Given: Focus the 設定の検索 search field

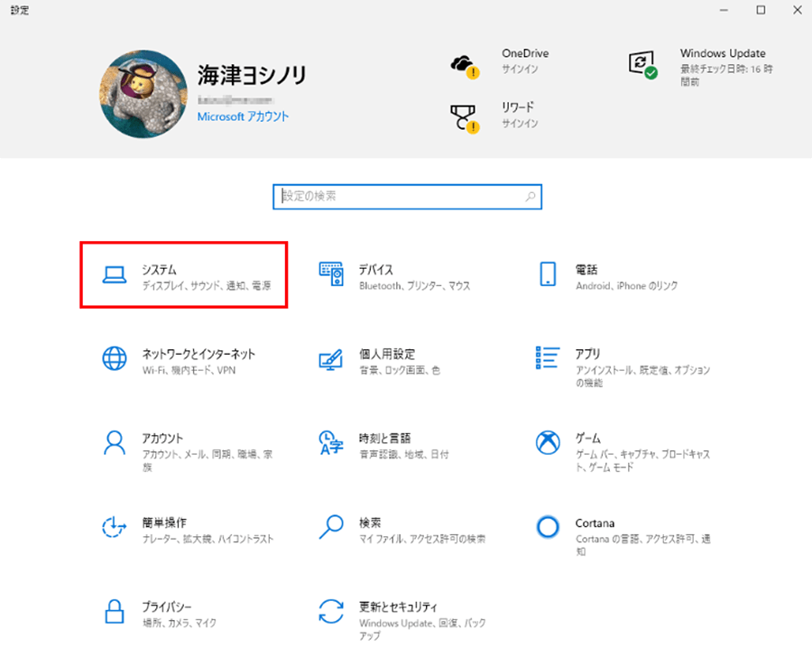Looking at the screenshot, I should 408,197.
